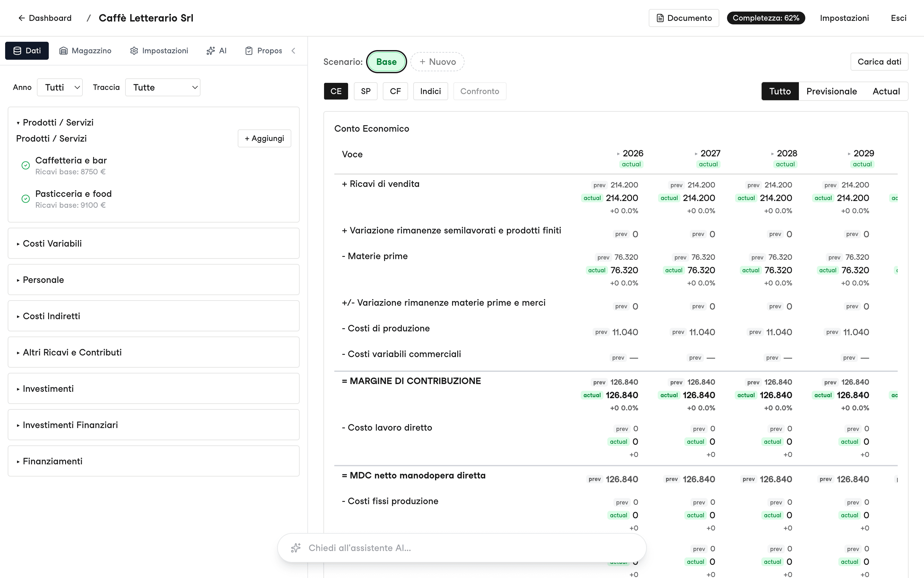Click the Costo lavoro diretto row label

(387, 427)
